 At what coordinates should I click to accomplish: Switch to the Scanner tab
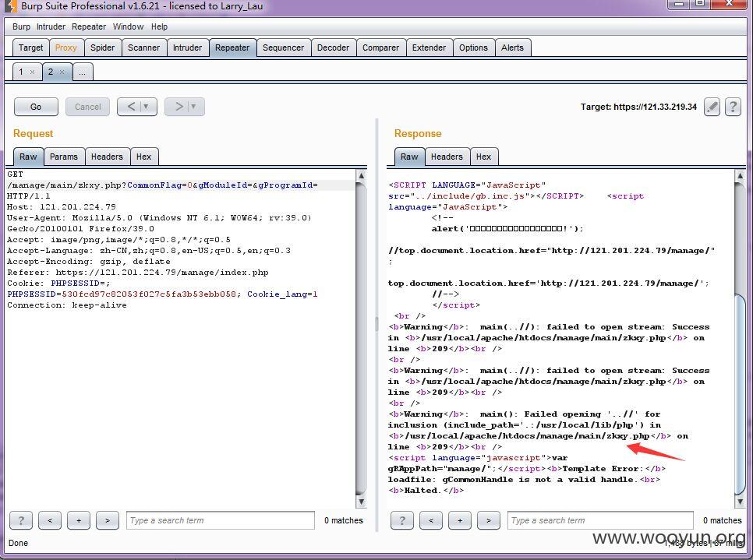click(x=143, y=48)
